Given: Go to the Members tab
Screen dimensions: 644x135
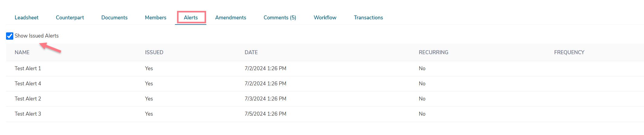Looking at the screenshot, I should 156,18.
